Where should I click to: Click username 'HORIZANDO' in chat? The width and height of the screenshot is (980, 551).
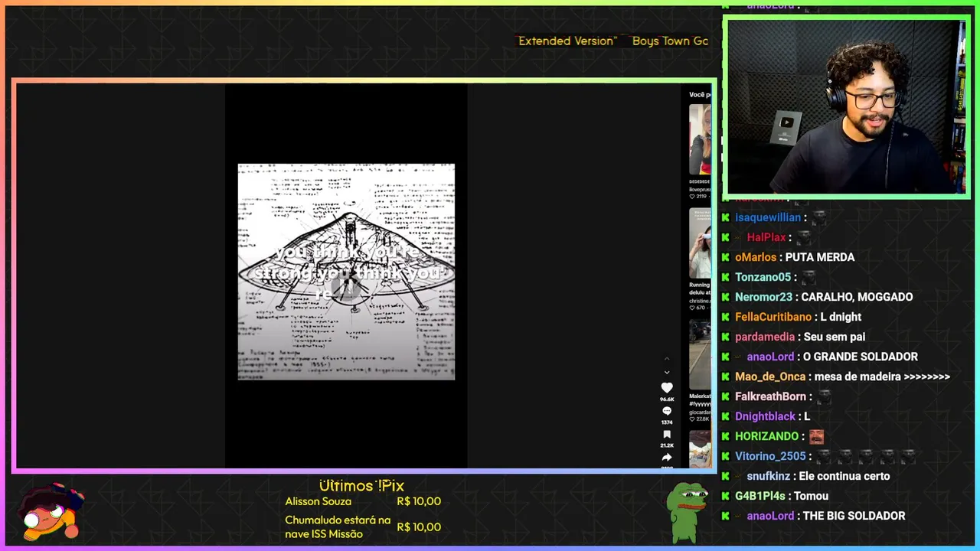pyautogui.click(x=766, y=436)
